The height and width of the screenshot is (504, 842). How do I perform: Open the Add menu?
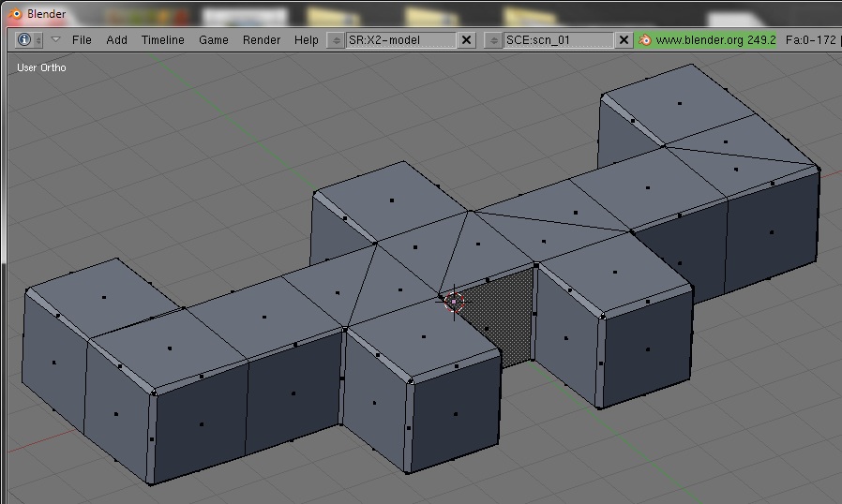point(116,39)
